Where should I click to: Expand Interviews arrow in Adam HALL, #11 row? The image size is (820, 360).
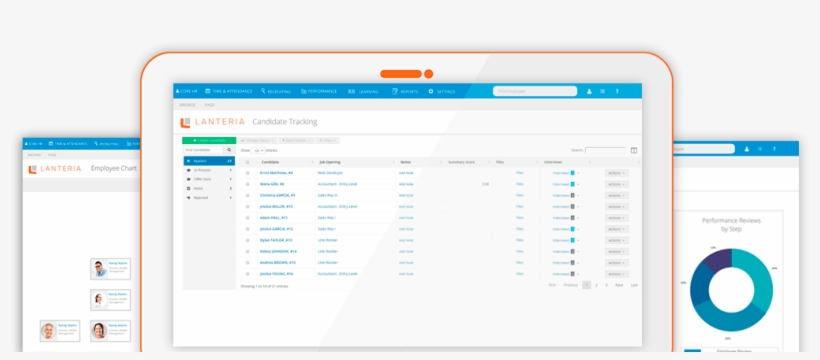(x=578, y=218)
